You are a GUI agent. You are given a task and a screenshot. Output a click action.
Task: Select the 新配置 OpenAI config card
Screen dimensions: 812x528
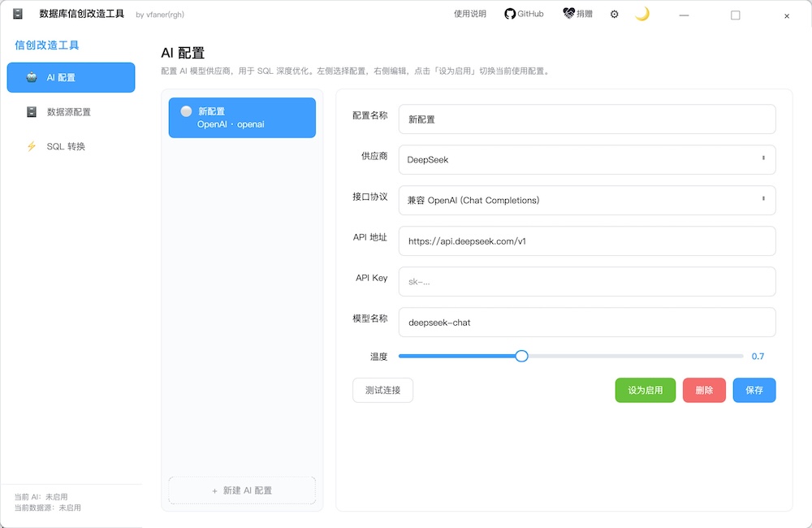click(x=242, y=118)
